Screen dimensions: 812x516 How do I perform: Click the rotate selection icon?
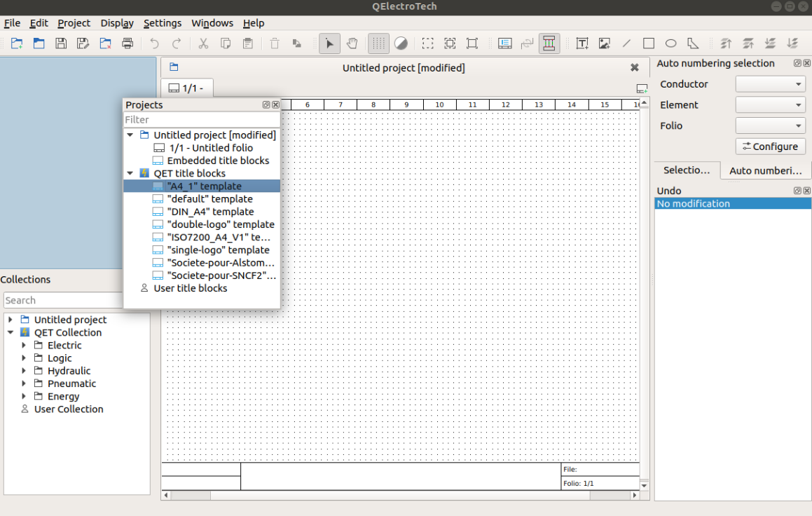[x=297, y=43]
